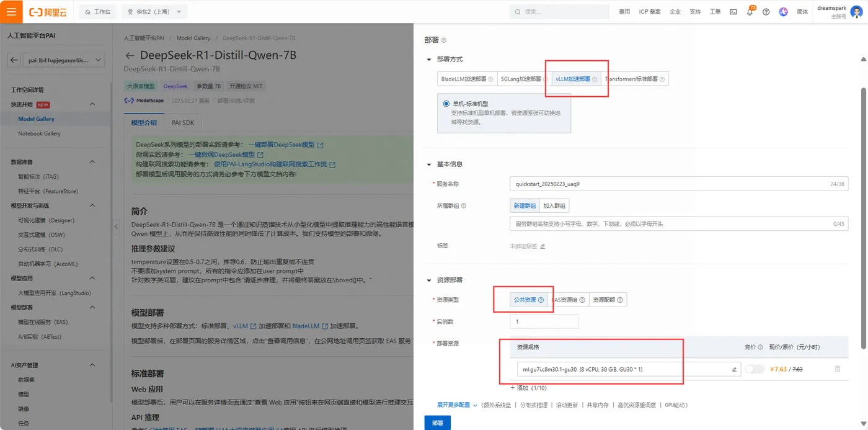The image size is (868, 430).
Task: Show 所属群组 help icon
Action: coord(464,205)
